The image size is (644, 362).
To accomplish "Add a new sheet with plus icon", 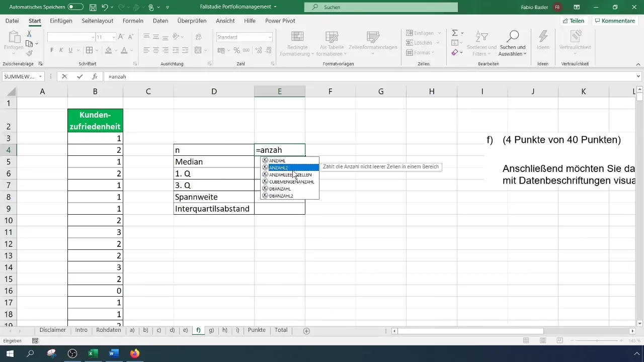I will (306, 331).
